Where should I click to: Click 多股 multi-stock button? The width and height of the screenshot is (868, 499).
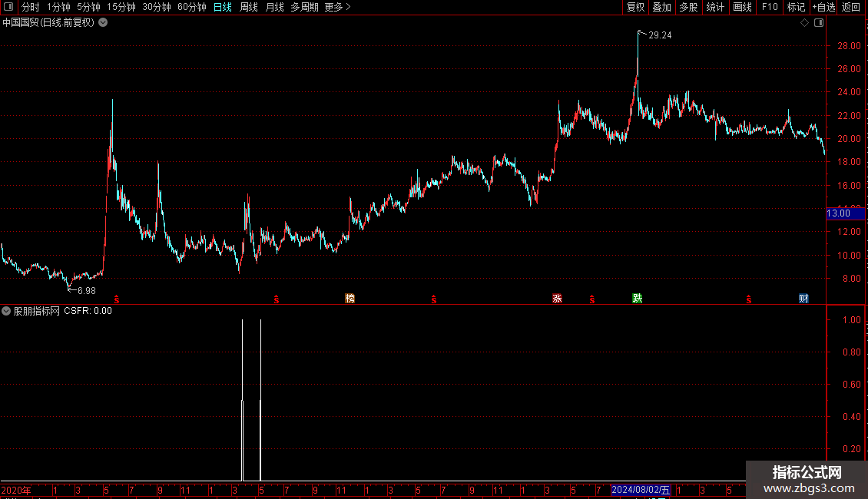click(x=688, y=7)
